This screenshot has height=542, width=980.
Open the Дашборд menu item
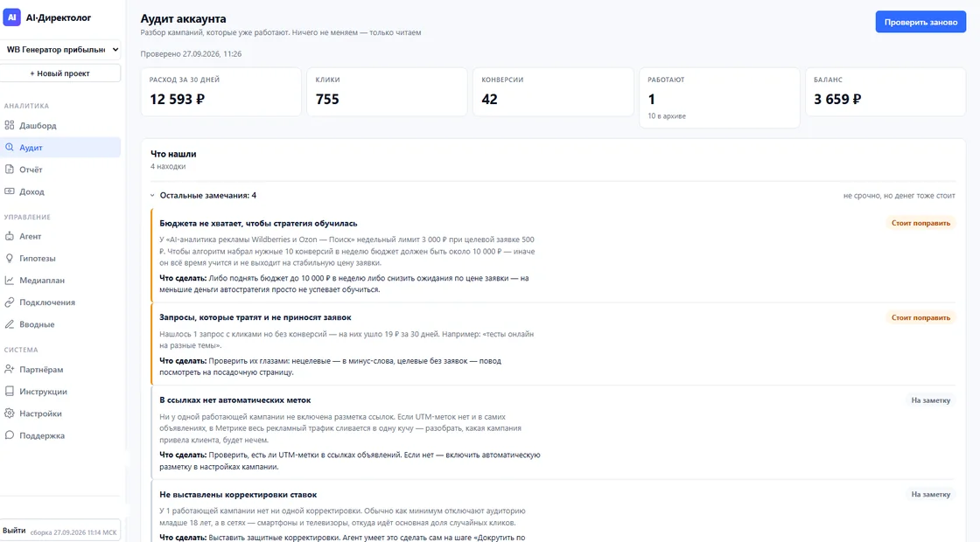pos(60,126)
